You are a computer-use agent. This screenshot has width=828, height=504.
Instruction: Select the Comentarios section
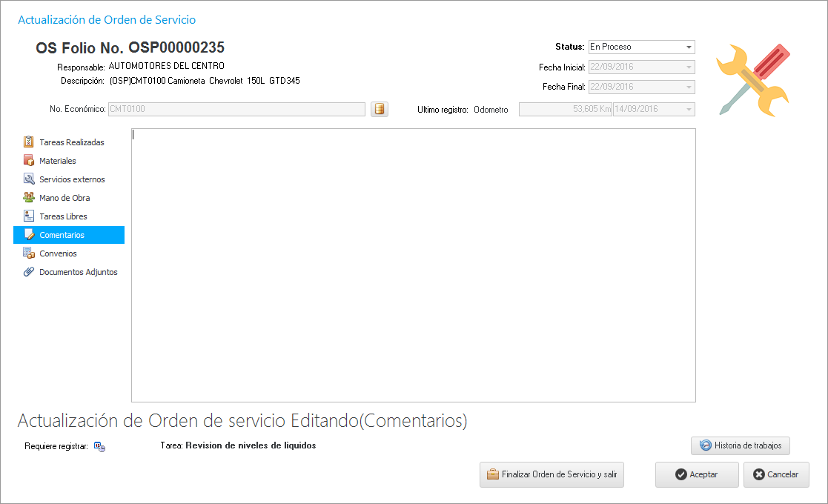pos(62,235)
